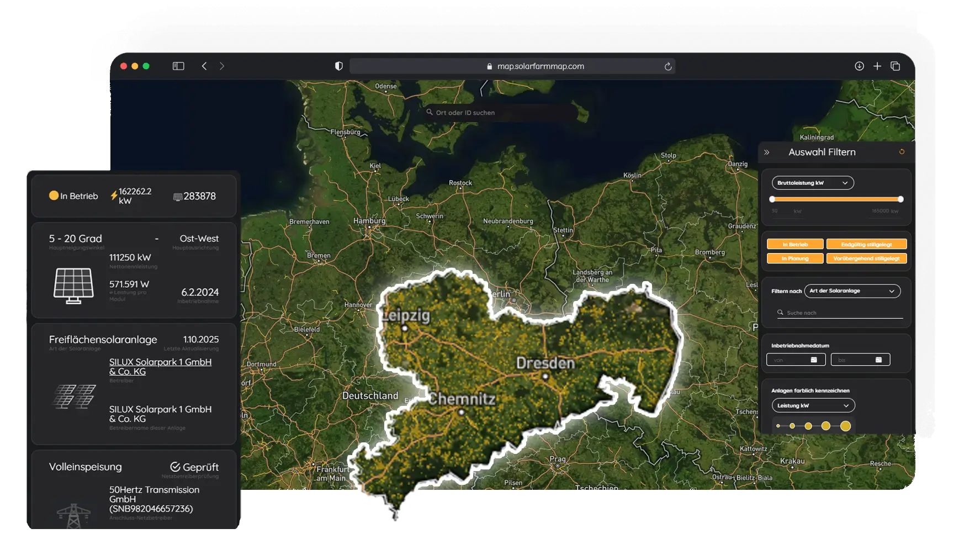
Task: Open the Bruttoleistung kW dropdown
Action: 812,183
